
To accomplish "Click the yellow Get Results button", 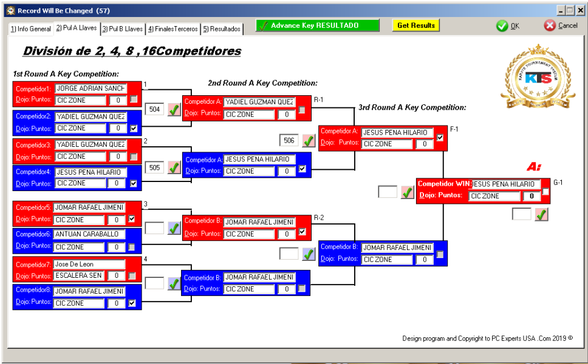I will pyautogui.click(x=416, y=25).
